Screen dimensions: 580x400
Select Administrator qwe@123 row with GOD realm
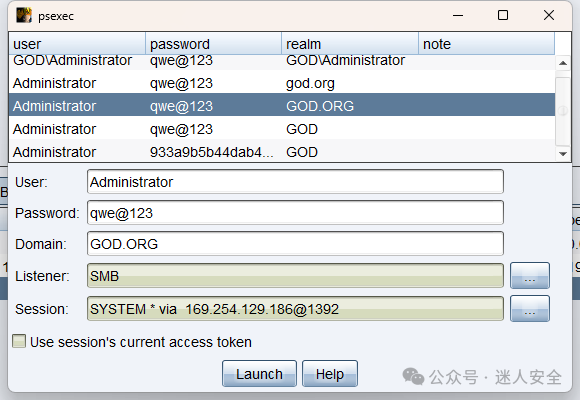click(x=282, y=129)
